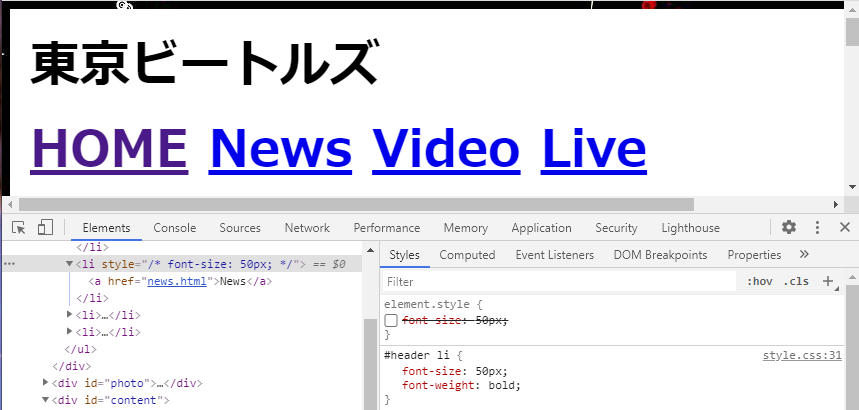
Task: Expand the div id="photo" node
Action: [x=46, y=383]
